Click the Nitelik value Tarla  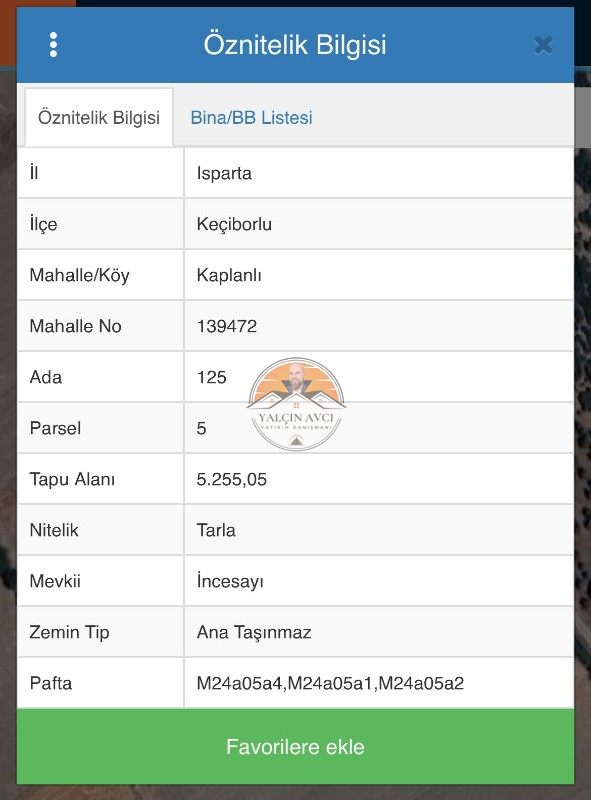(x=216, y=530)
